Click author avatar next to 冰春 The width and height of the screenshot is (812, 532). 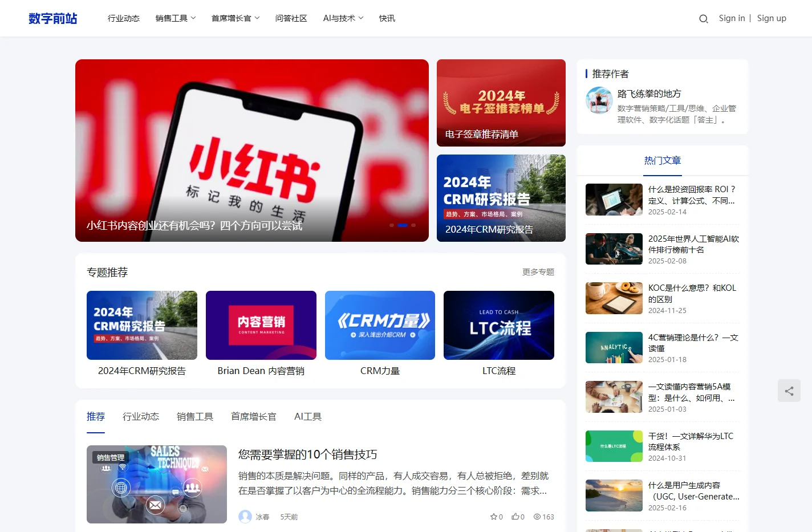coord(245,517)
